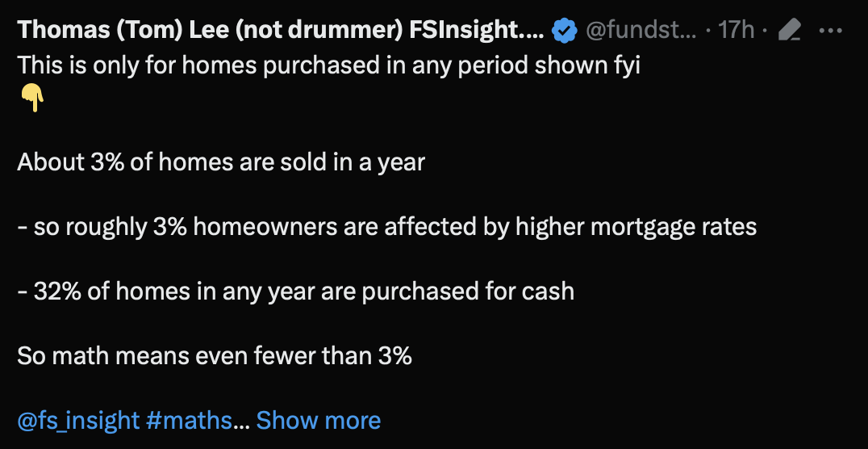Screen dimensions: 868x449
Task: Click the words "purchased for cash"
Action: 468,292
